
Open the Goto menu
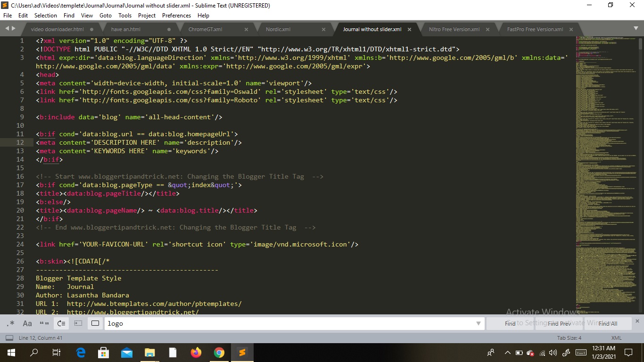click(106, 15)
